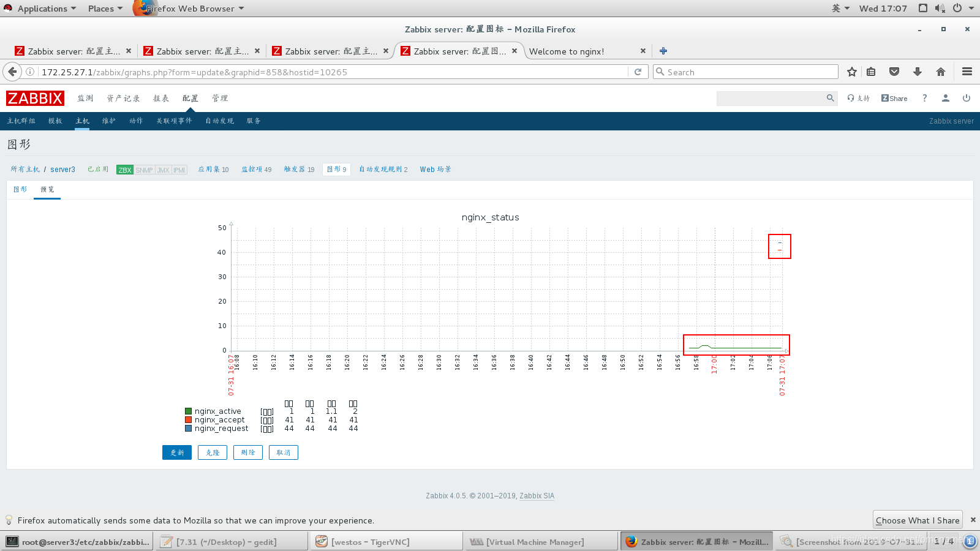Image resolution: width=980 pixels, height=551 pixels.
Task: Open the system power menu icon
Action: click(957, 8)
